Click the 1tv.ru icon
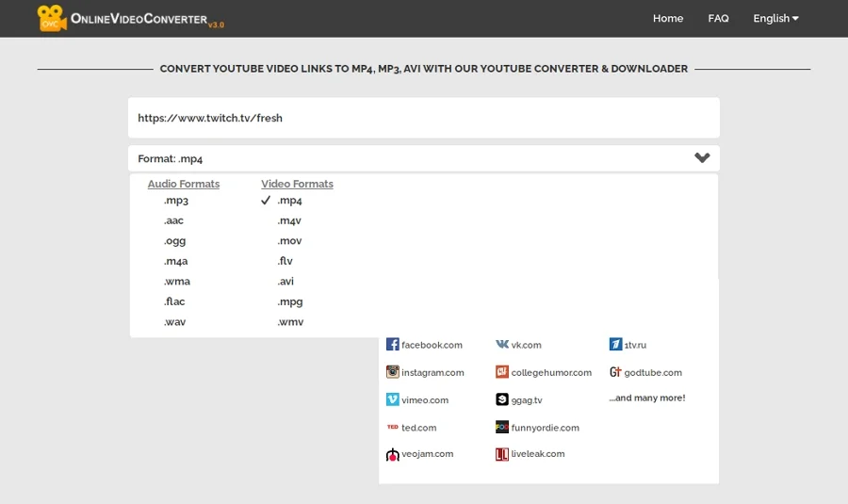This screenshot has height=504, width=848. tap(615, 345)
